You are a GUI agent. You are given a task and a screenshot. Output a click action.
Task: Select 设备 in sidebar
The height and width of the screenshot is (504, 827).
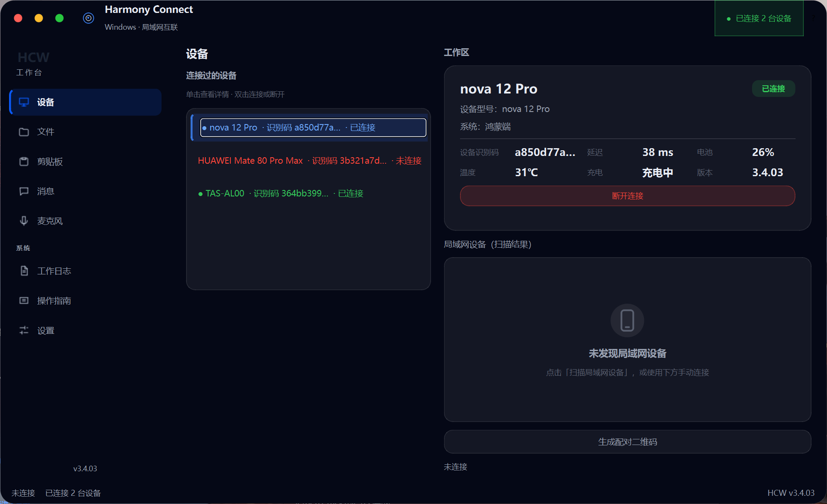[x=85, y=102]
